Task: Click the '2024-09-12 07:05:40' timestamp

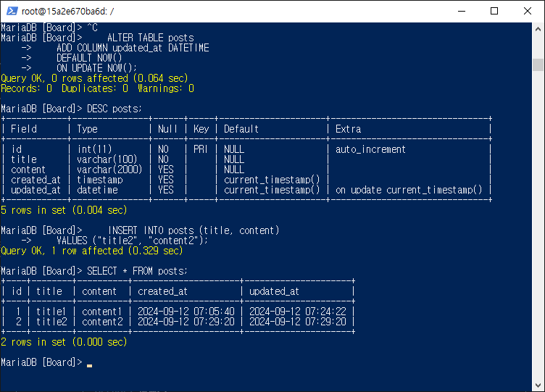Action: pos(186,312)
